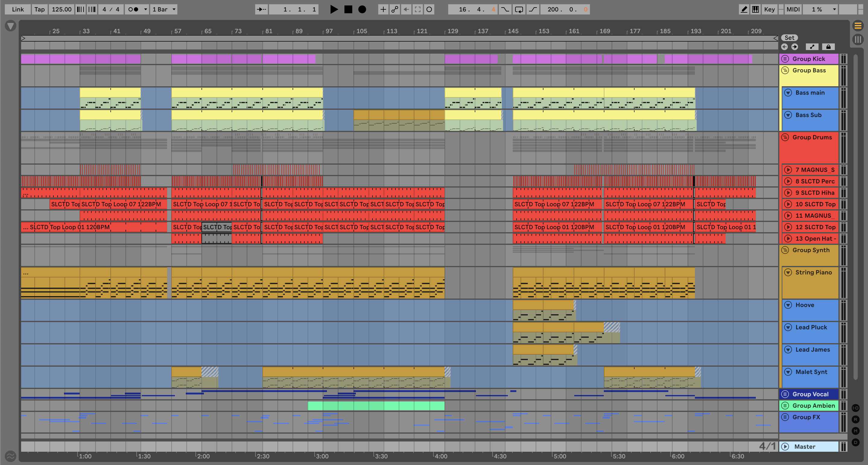Click the MIDI Arrangement Overdub plus icon
The width and height of the screenshot is (868, 465).
[x=383, y=9]
